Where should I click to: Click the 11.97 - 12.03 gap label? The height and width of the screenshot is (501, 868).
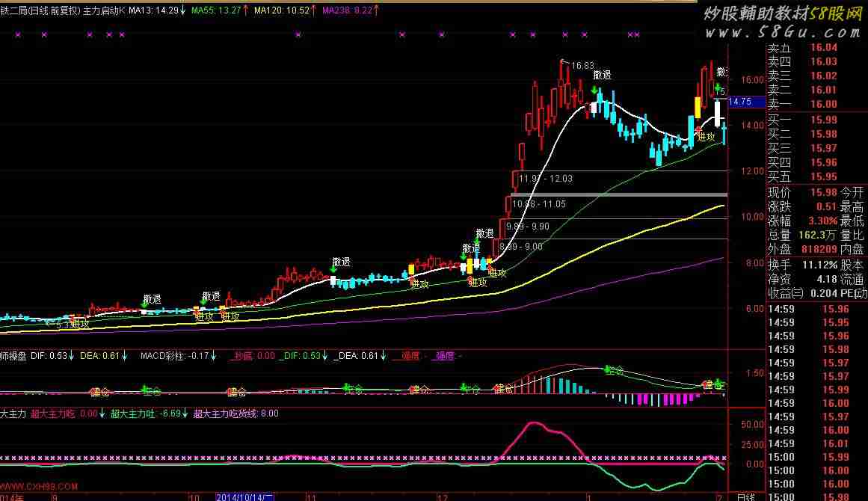pyautogui.click(x=546, y=179)
